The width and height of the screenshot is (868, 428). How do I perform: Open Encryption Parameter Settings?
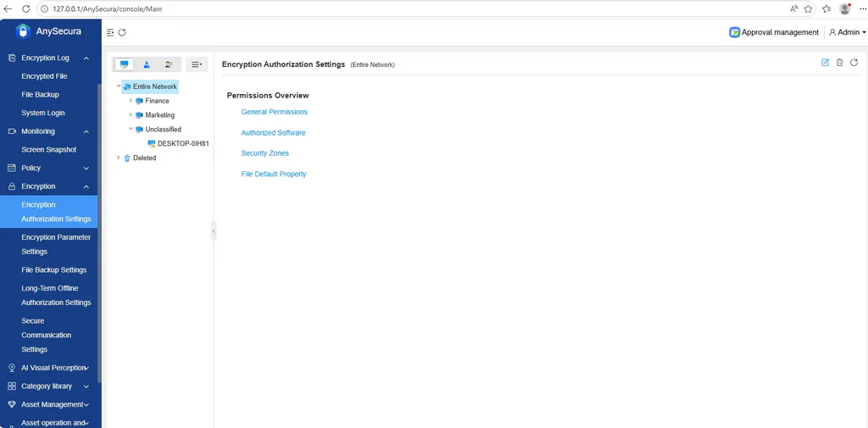tap(56, 244)
